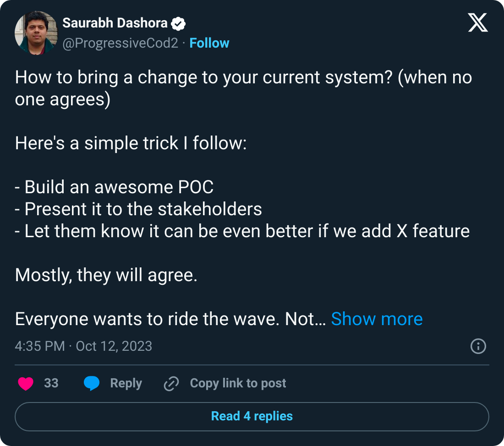Click the timestamp Oct 12, 2023

113,347
